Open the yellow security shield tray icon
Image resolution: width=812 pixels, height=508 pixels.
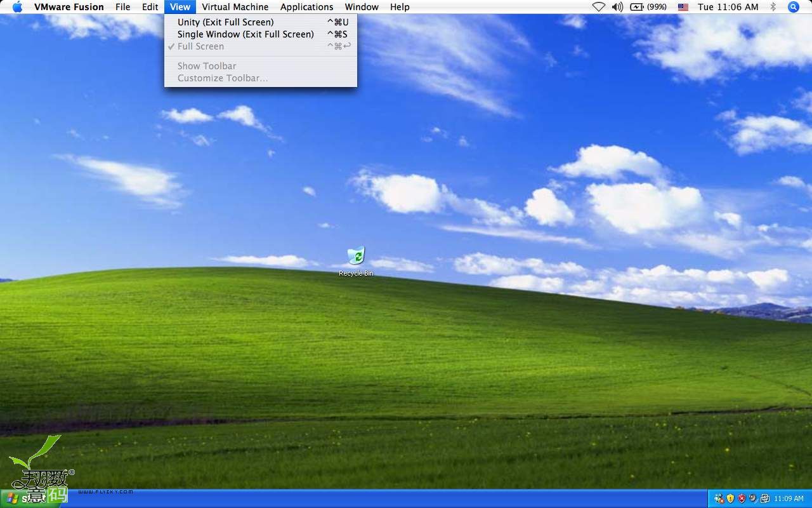point(730,498)
